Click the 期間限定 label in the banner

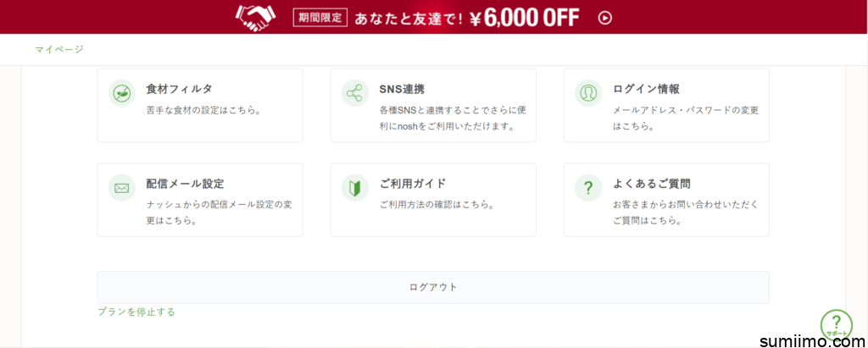point(320,17)
